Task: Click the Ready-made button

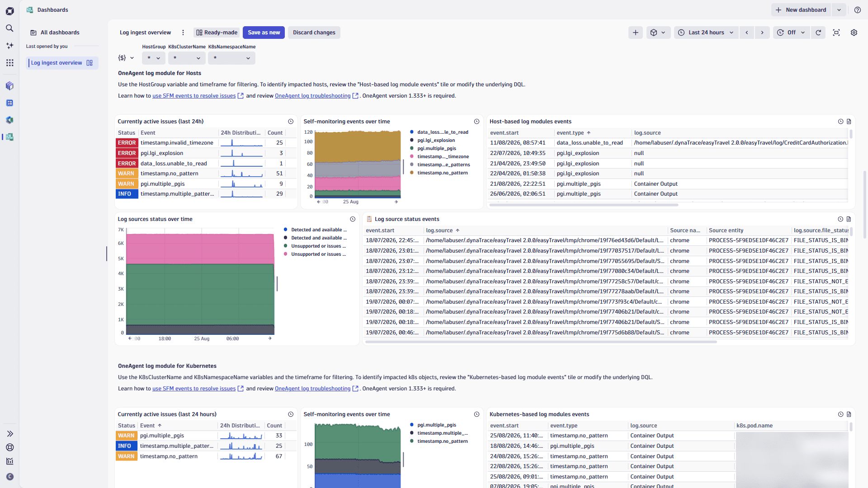Action: (x=217, y=33)
